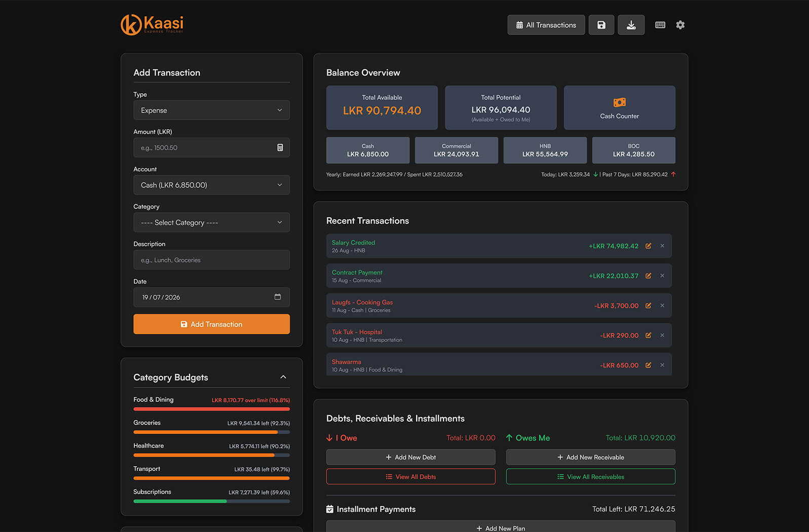The image size is (809, 532).
Task: Click Food & Dining budget progress bar
Action: [211, 409]
